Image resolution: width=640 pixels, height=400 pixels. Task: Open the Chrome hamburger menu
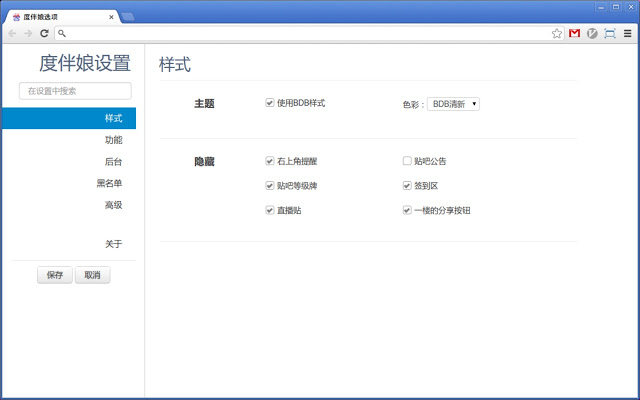[628, 33]
